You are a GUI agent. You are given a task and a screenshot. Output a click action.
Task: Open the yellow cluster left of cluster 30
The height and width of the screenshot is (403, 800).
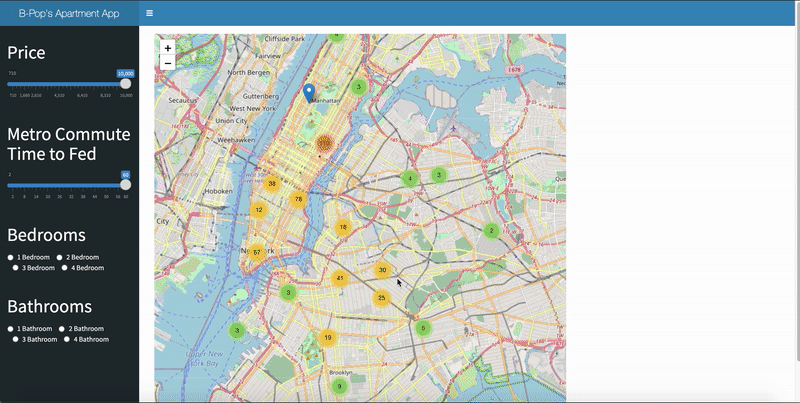tap(340, 278)
